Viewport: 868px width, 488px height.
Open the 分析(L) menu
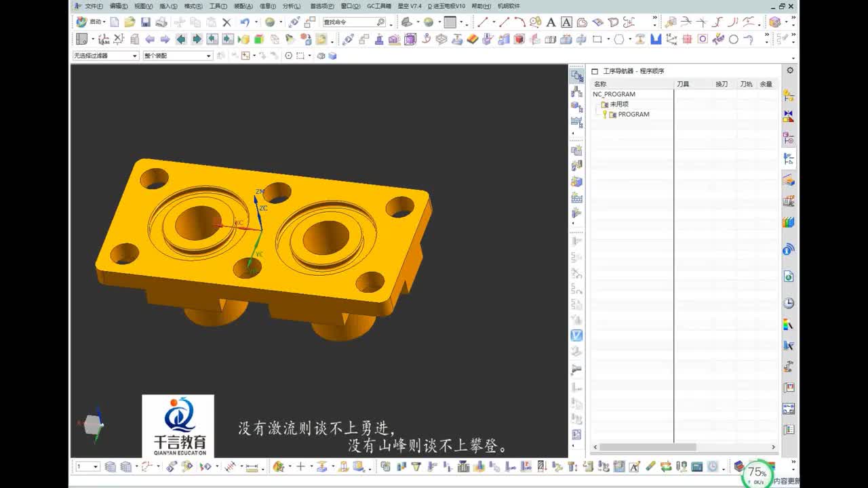point(292,6)
